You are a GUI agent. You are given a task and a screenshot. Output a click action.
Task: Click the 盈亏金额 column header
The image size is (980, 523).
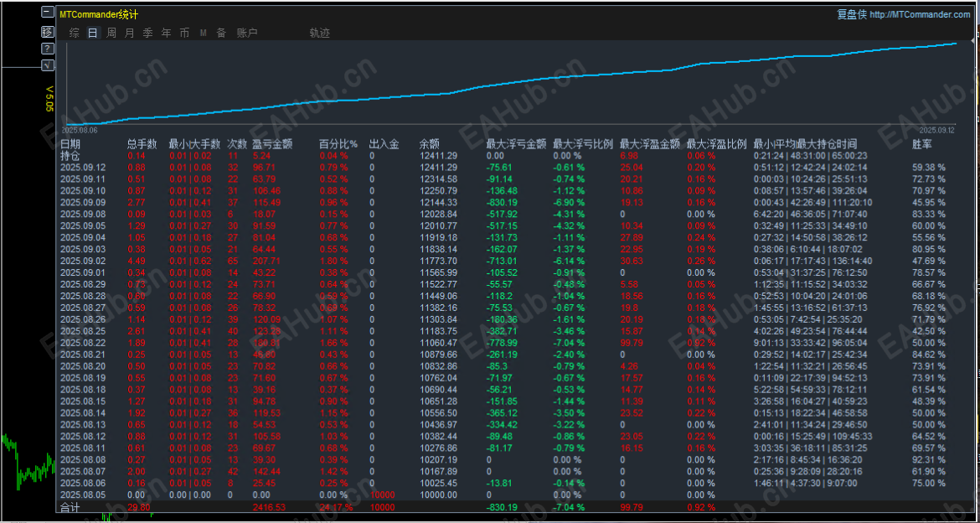click(272, 144)
